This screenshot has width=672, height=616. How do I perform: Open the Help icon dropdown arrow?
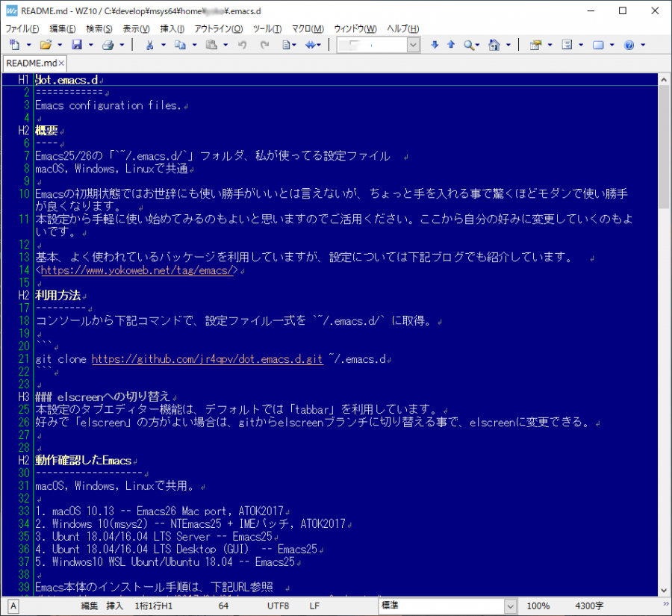click(x=643, y=45)
